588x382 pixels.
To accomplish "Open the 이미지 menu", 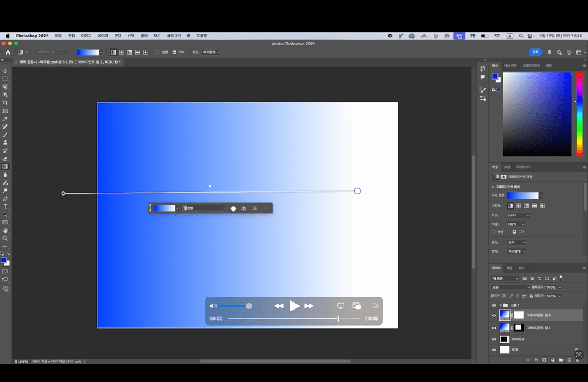I will pyautogui.click(x=86, y=36).
